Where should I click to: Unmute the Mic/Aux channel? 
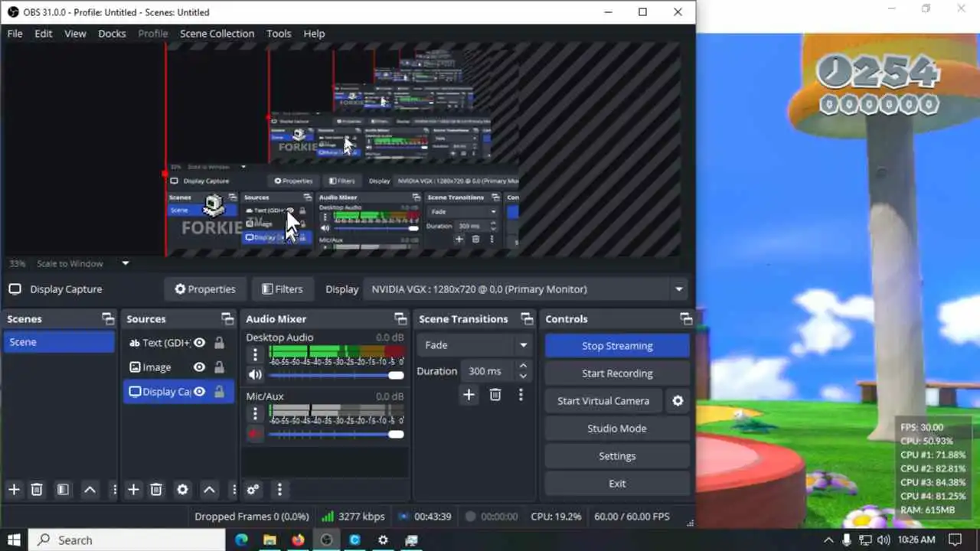[255, 434]
